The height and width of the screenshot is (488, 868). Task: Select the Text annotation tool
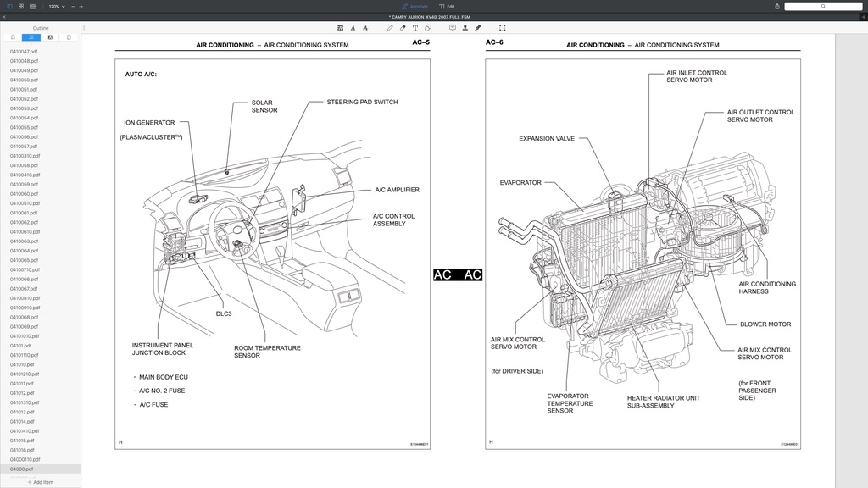tap(415, 27)
